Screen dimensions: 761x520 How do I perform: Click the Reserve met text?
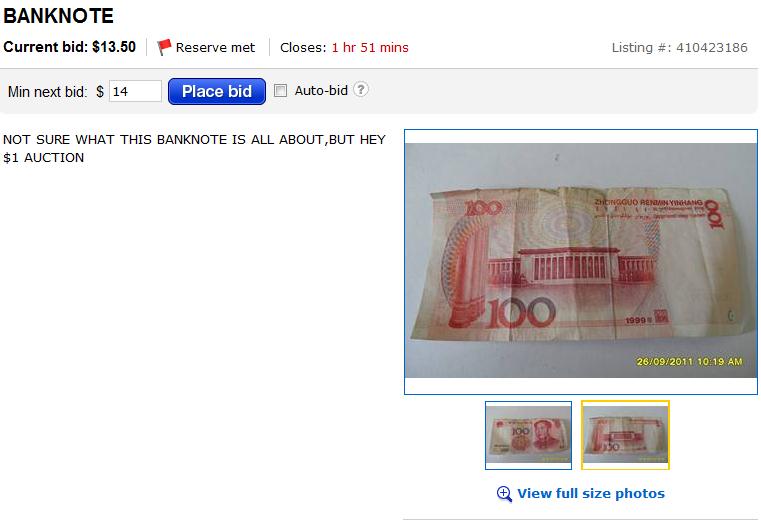(x=215, y=48)
